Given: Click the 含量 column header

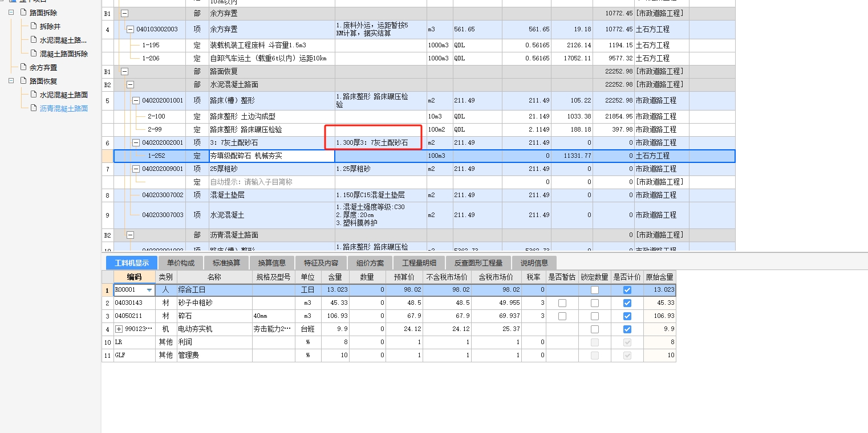Looking at the screenshot, I should click(x=335, y=277).
